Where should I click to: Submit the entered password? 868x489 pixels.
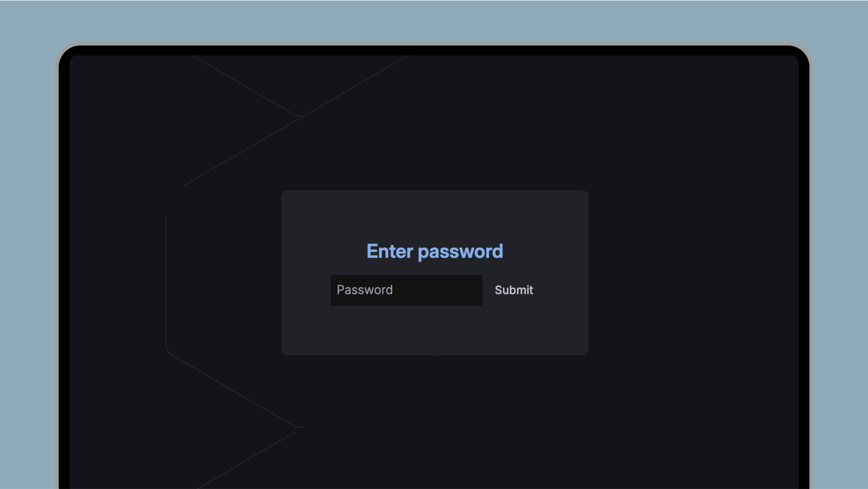[x=514, y=290]
